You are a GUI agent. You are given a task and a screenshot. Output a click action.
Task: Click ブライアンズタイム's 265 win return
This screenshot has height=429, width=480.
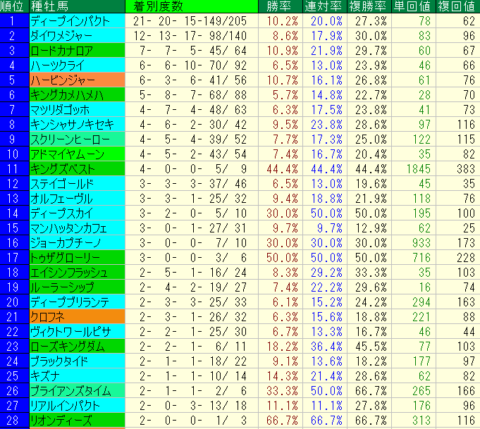pos(422,391)
